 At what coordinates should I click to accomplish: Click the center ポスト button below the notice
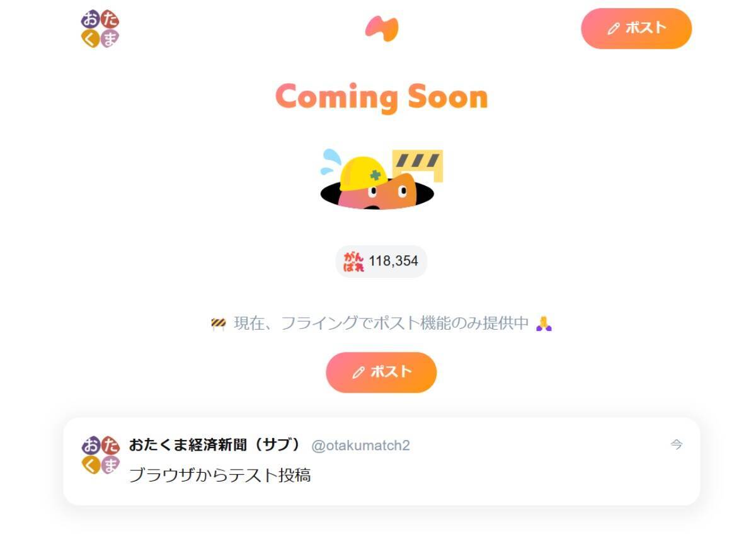click(381, 373)
